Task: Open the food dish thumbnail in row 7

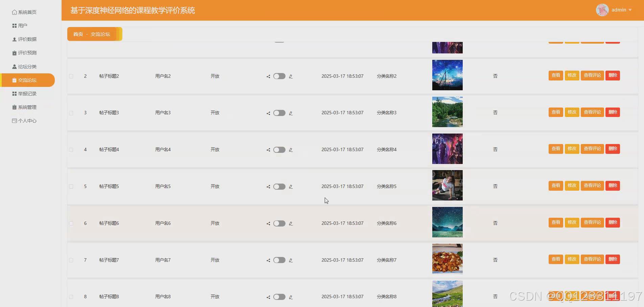Action: pos(447,259)
